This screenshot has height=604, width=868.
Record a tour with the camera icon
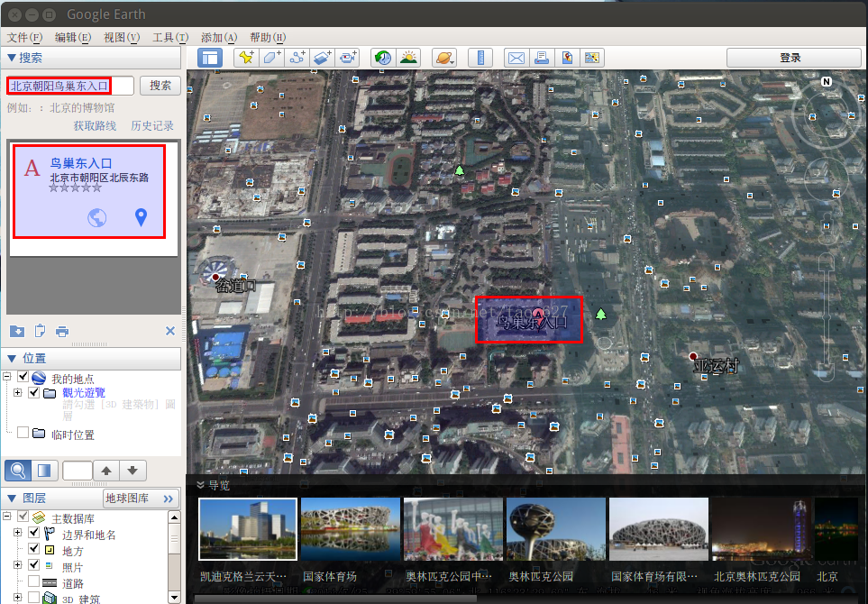click(x=348, y=58)
